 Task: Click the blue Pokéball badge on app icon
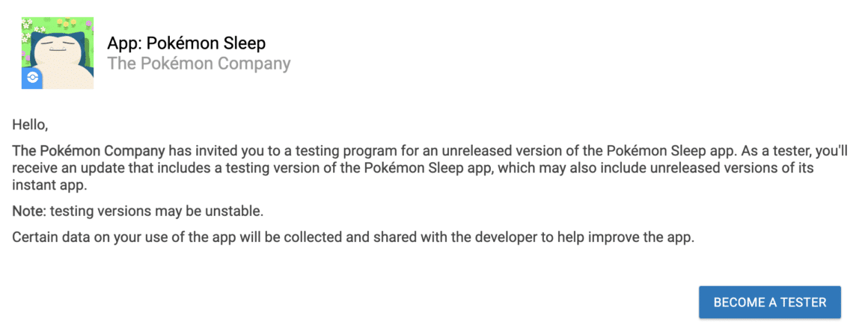click(31, 78)
